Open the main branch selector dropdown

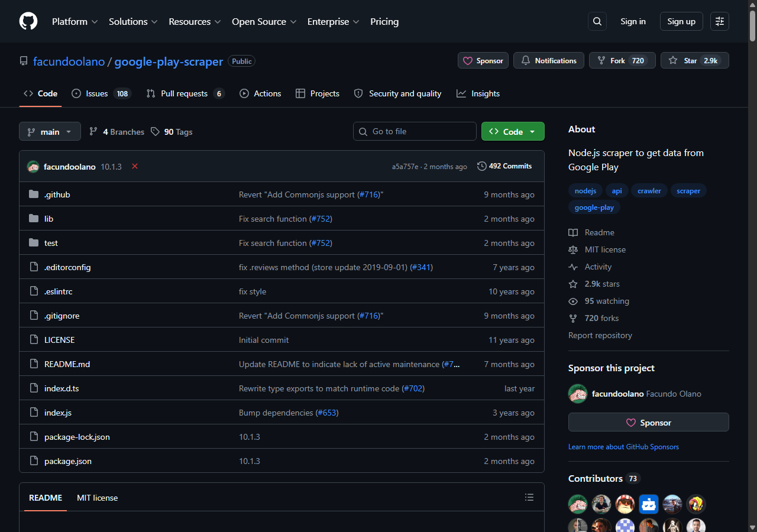50,131
